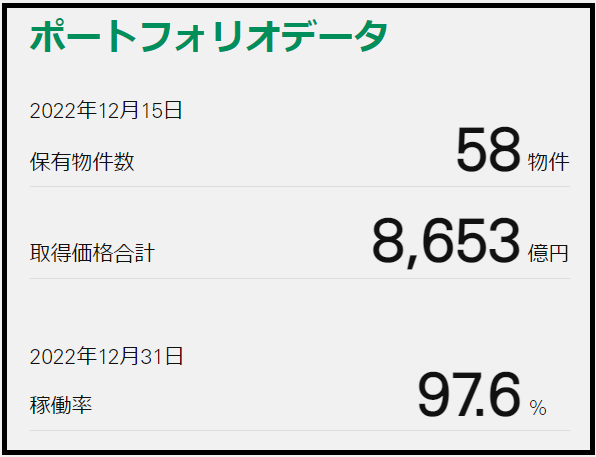
Task: Select the 2022年12月31日 date text
Action: [x=106, y=357]
